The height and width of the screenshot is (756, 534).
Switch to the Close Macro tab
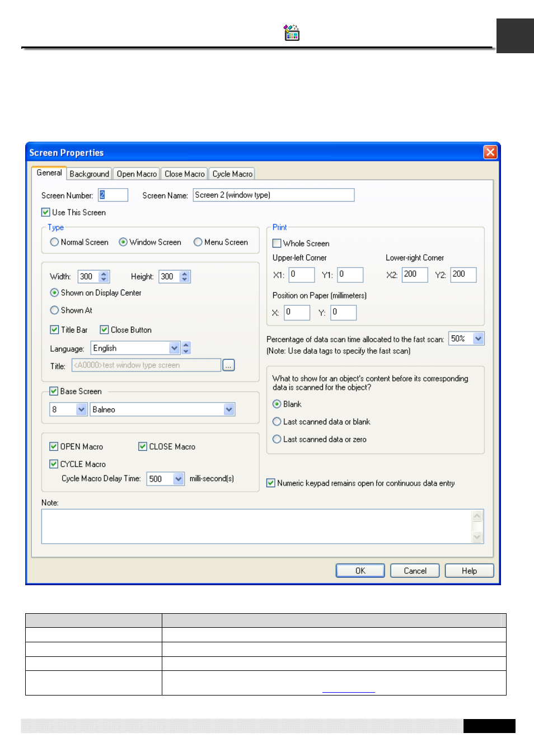[185, 174]
